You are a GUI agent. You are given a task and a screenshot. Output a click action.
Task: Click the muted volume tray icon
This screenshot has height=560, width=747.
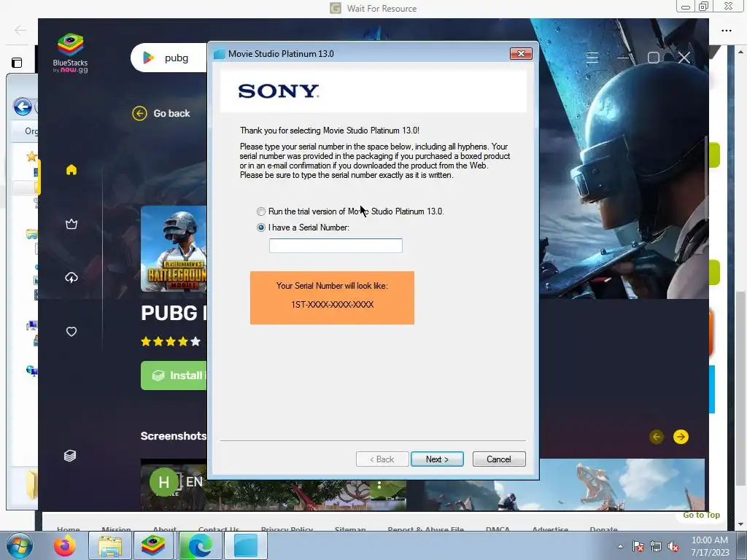pos(673,546)
